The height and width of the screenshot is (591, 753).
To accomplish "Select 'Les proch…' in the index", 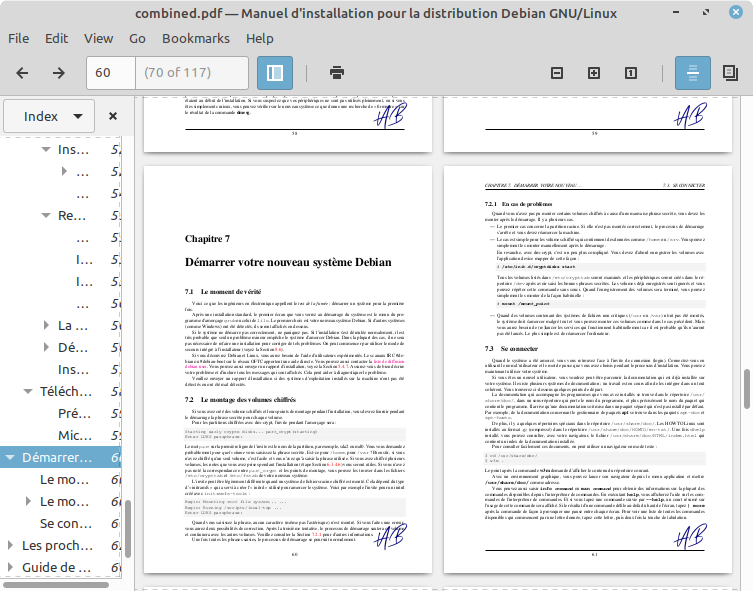I will click(58, 545).
